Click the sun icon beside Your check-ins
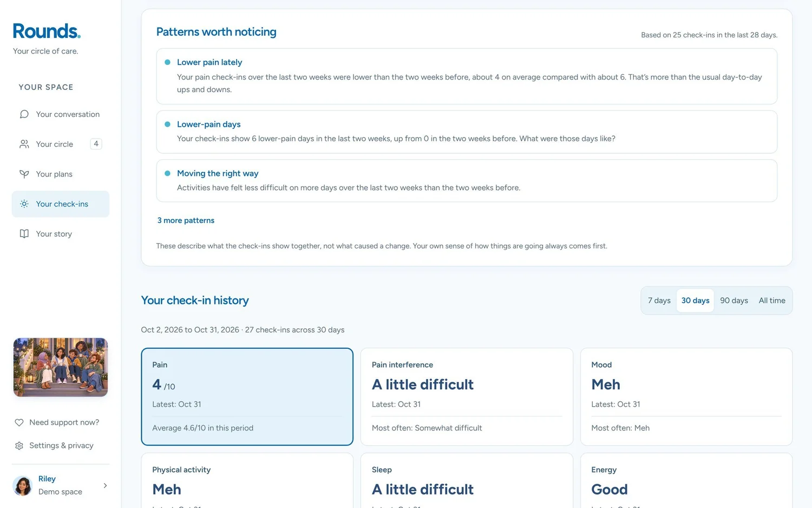This screenshot has height=508, width=812. point(24,204)
